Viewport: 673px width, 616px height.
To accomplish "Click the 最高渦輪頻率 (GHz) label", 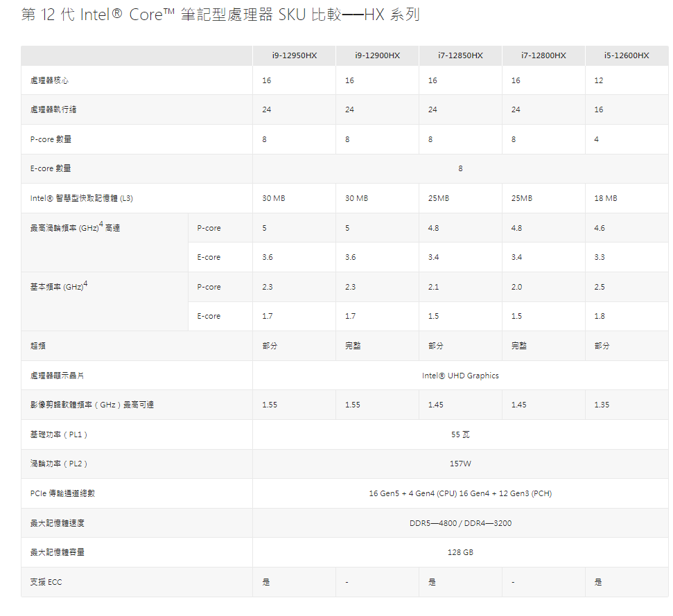I will point(75,227).
